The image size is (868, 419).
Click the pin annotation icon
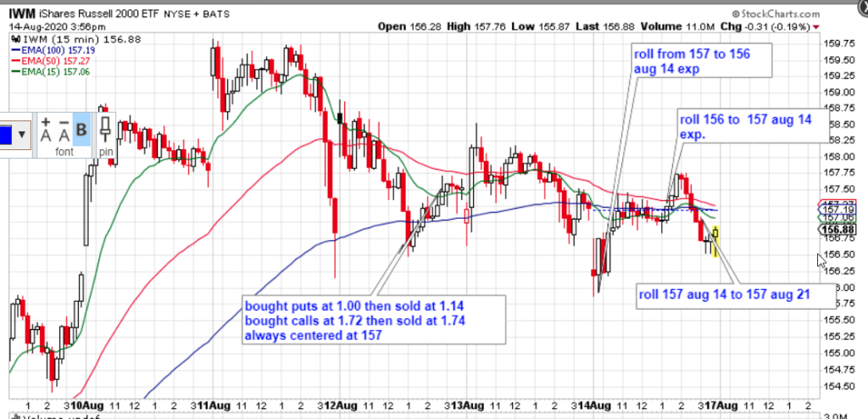pyautogui.click(x=105, y=129)
